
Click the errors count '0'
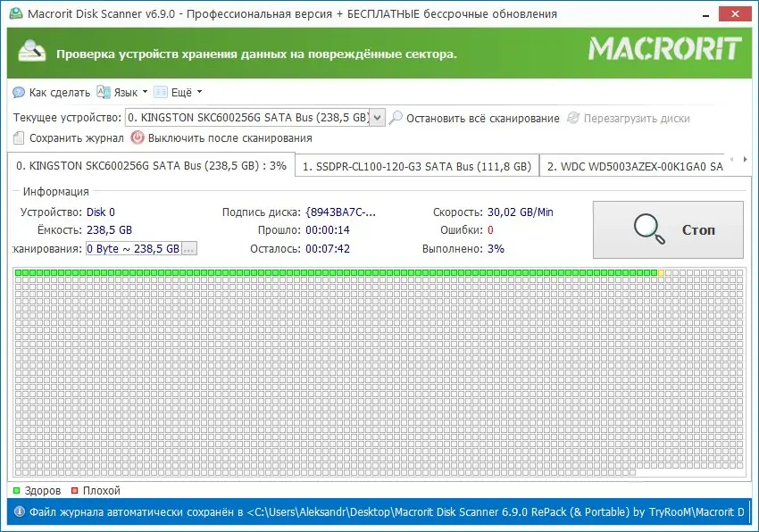490,230
